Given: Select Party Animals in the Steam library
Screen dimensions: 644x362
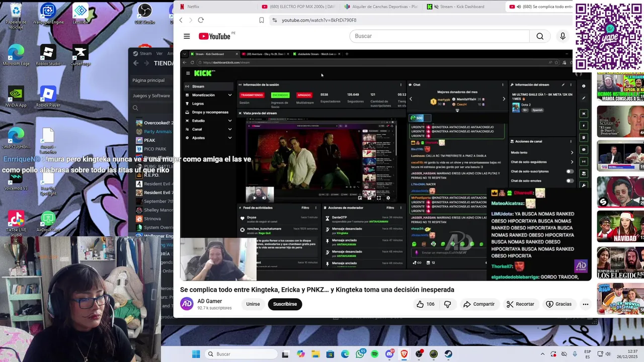Looking at the screenshot, I should [154, 132].
